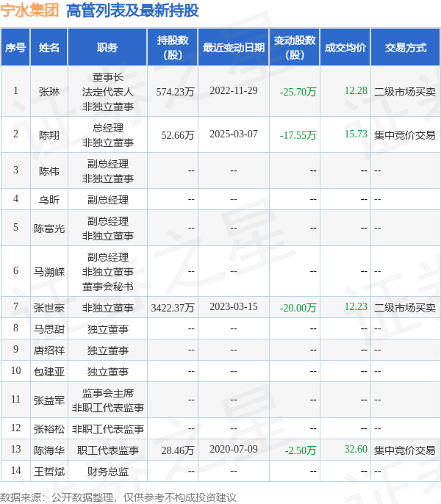Click the 职务 column header

(107, 47)
